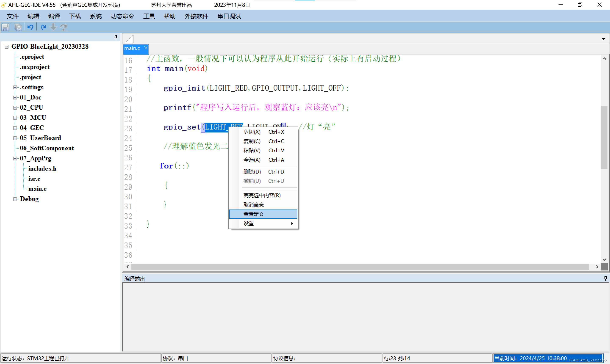Open the 设置 submenu entry
This screenshot has width=610, height=364.
[x=263, y=223]
